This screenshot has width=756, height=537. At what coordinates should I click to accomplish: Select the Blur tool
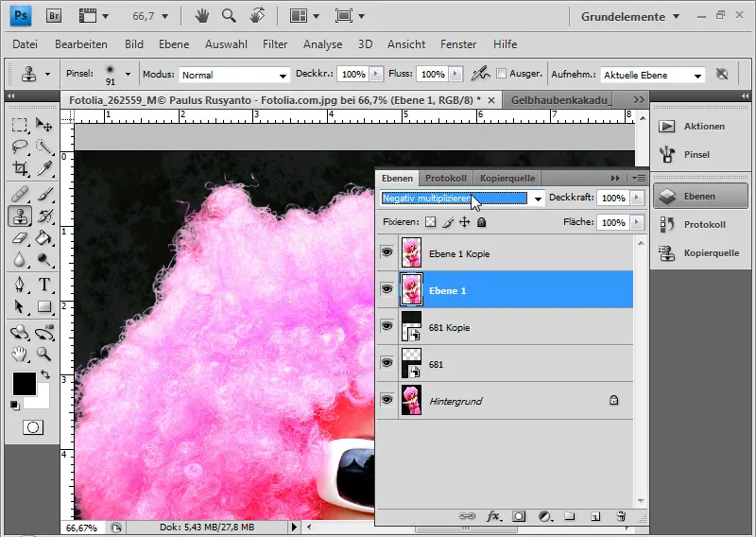pos(19,260)
